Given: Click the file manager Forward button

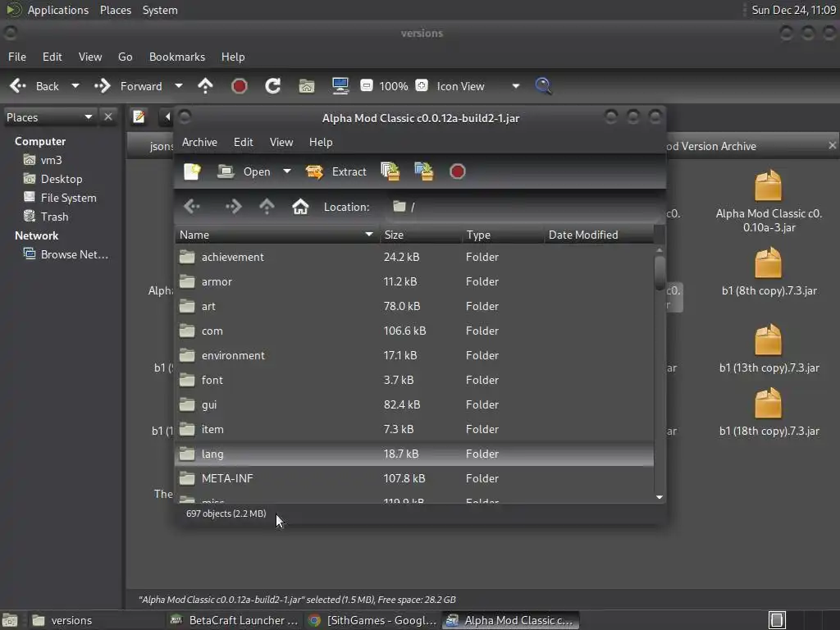Looking at the screenshot, I should (x=129, y=86).
